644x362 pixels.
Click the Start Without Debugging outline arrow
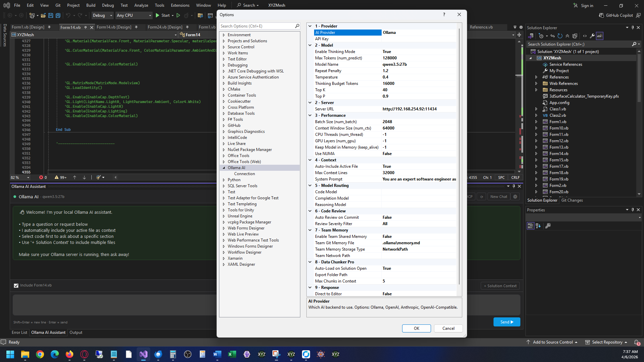coord(178,15)
